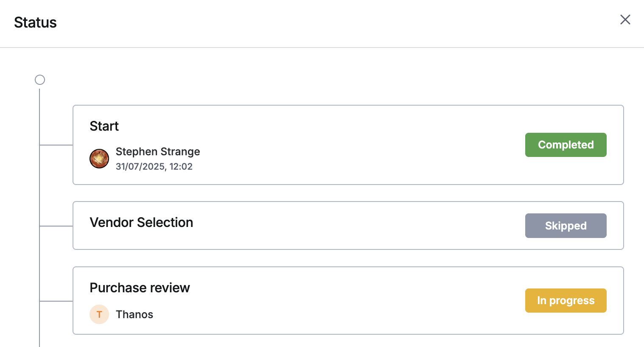
Task: Click the connector line to Start card
Action: click(56, 145)
